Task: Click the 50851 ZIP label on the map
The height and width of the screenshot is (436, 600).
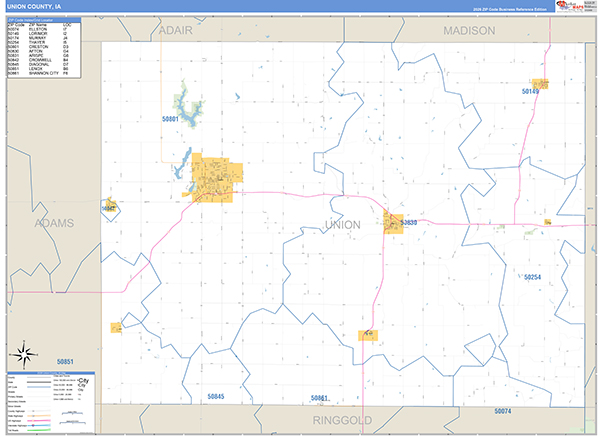Action: coord(65,362)
